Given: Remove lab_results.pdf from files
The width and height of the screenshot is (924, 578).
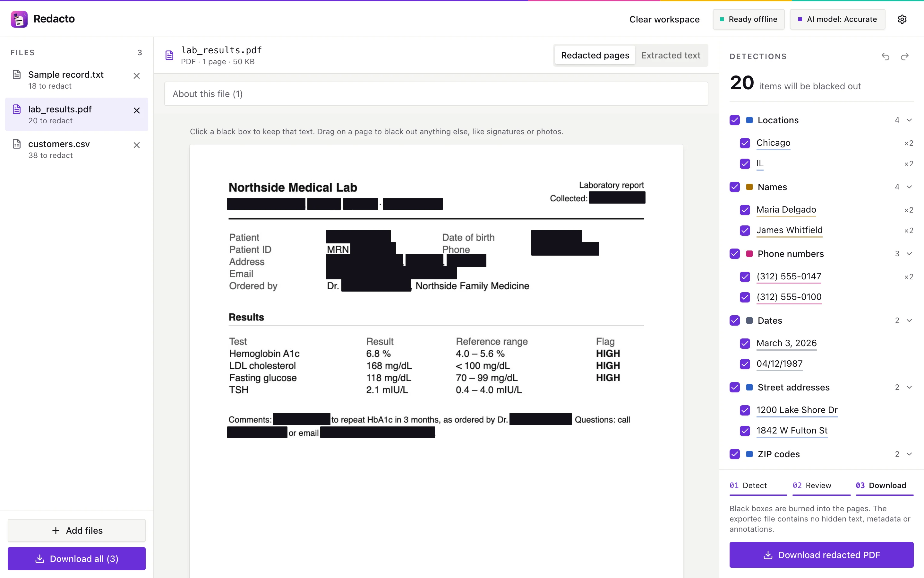Looking at the screenshot, I should click(137, 110).
